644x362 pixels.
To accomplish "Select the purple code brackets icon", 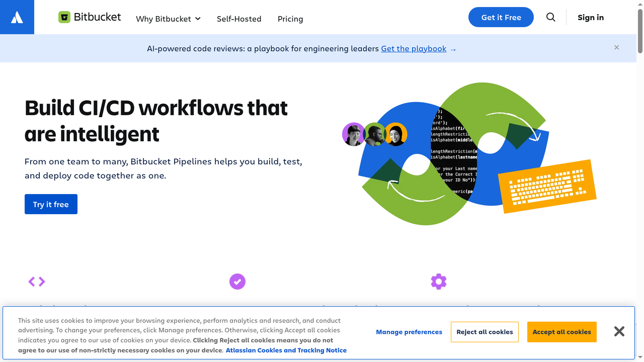I will 36,282.
